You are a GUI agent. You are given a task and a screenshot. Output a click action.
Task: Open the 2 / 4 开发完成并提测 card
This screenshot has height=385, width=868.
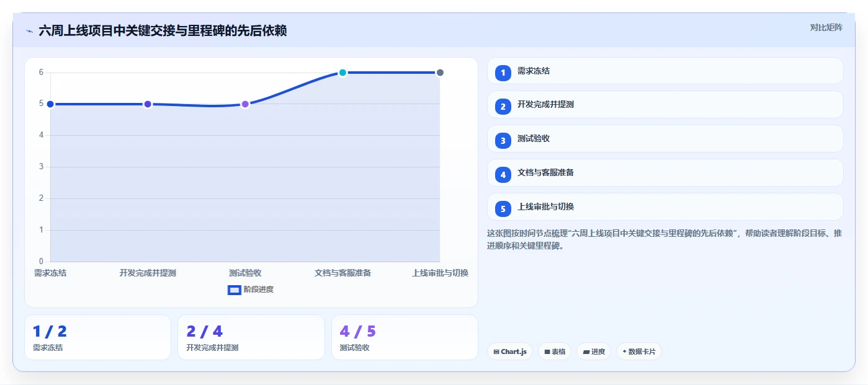click(251, 337)
